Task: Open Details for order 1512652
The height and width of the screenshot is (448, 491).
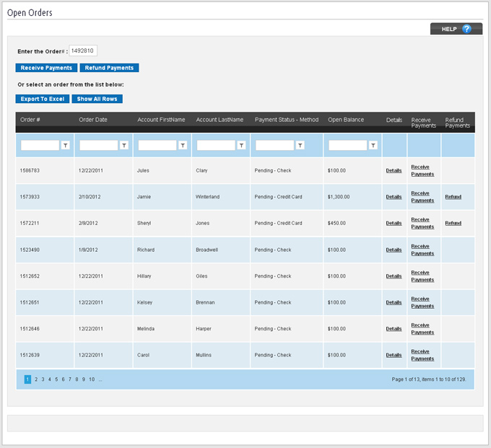Action: (394, 276)
